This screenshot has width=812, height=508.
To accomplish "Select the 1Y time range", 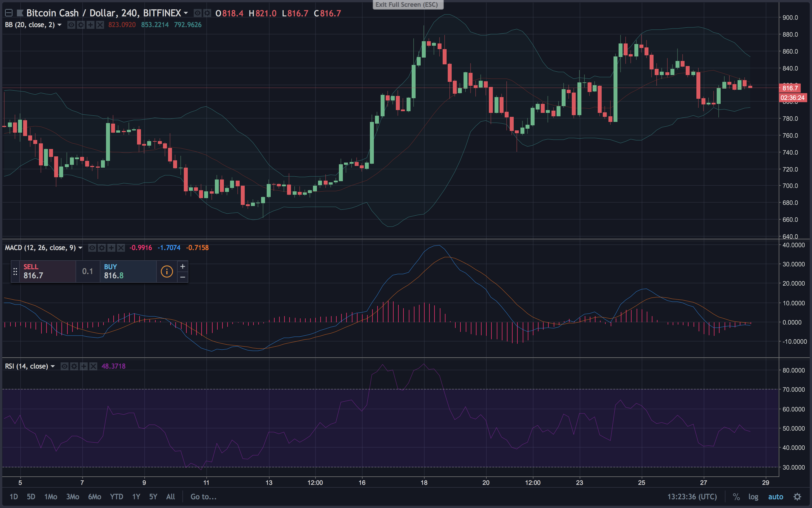I will pyautogui.click(x=136, y=497).
